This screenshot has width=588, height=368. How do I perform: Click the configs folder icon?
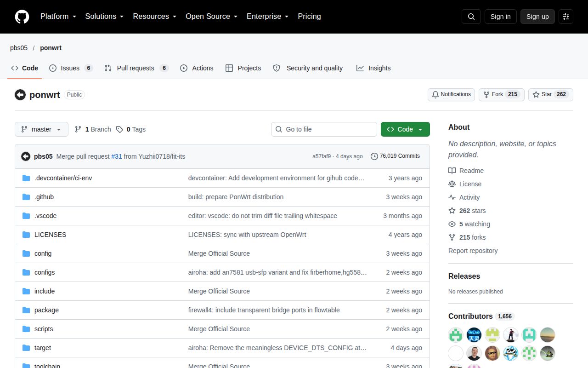(x=26, y=272)
